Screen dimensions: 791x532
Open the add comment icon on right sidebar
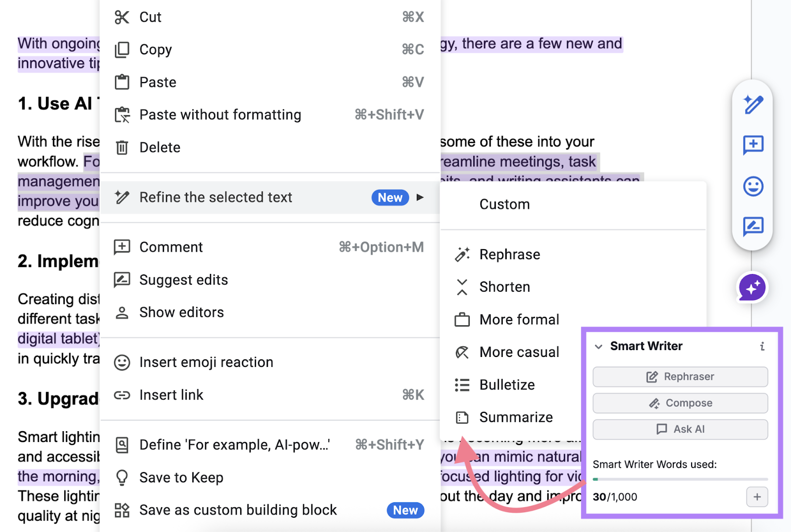(x=752, y=145)
